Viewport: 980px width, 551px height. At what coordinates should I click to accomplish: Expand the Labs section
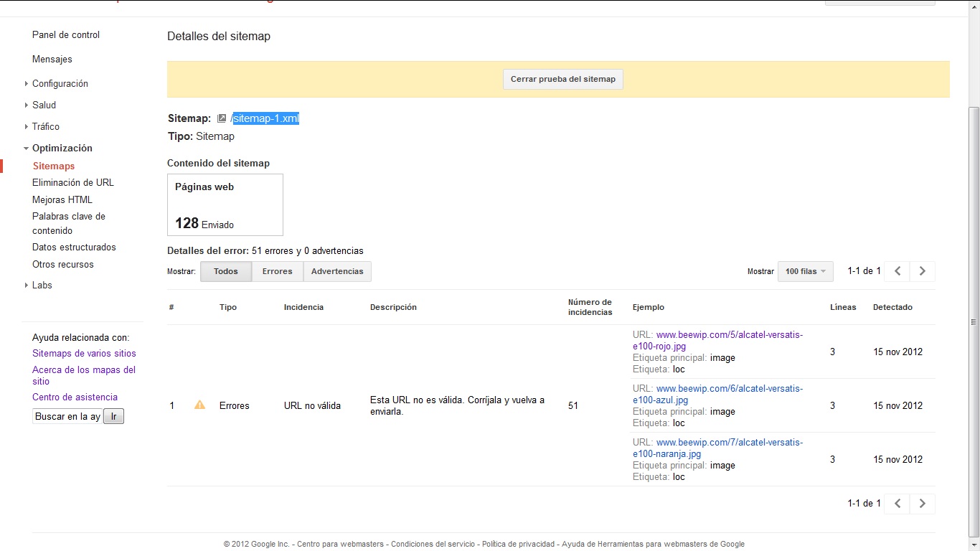[27, 286]
